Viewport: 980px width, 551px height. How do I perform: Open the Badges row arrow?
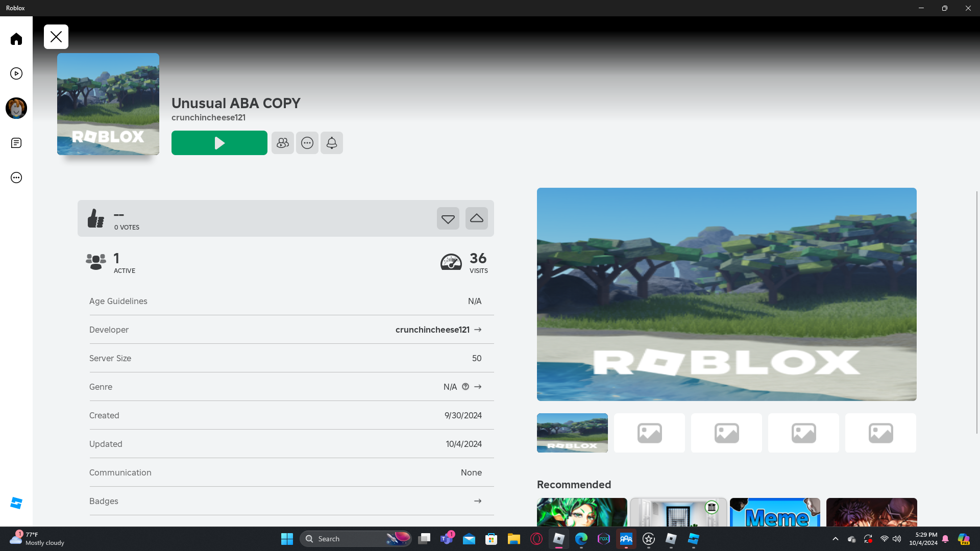(478, 501)
